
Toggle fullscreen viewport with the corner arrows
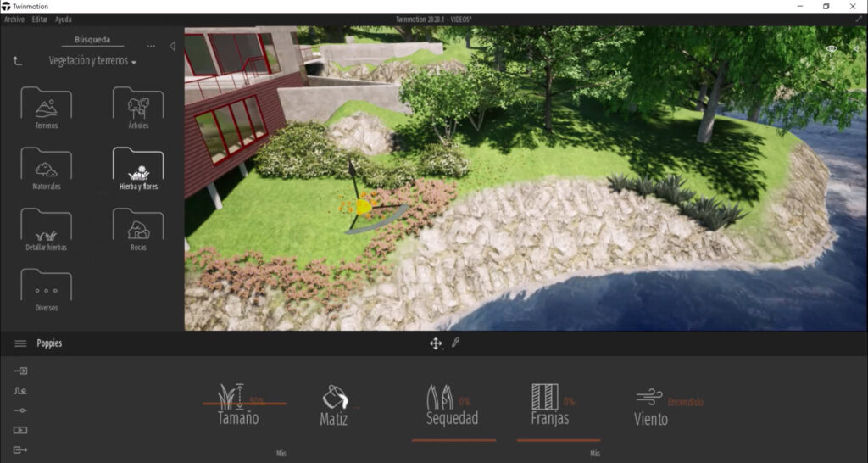(858, 19)
